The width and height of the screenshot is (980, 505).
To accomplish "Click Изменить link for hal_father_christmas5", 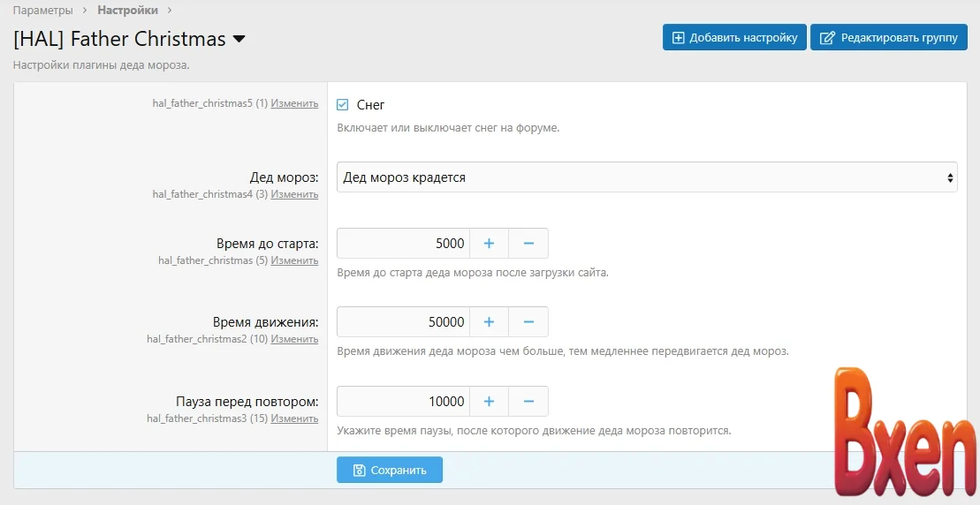I will (x=294, y=103).
